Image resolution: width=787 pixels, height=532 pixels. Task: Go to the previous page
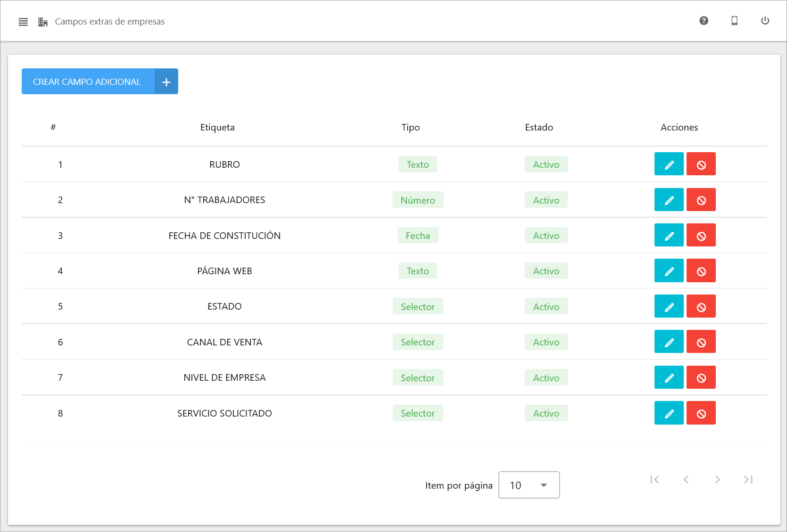pyautogui.click(x=686, y=479)
